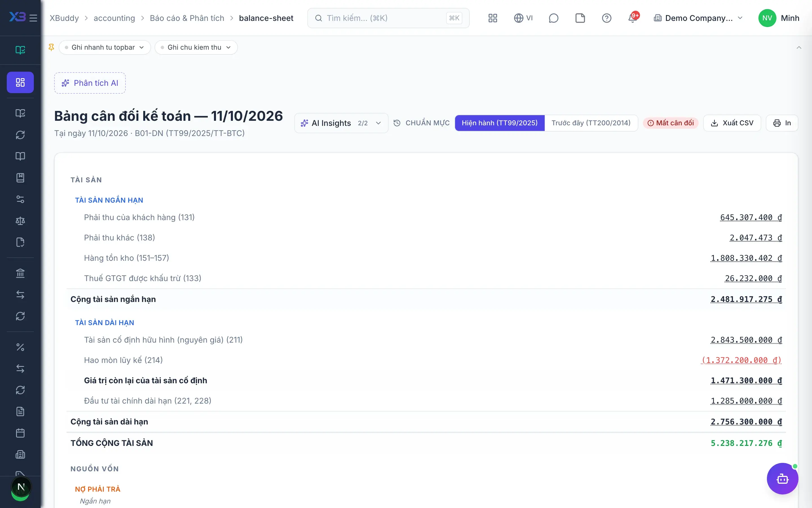Image resolution: width=812 pixels, height=508 pixels.
Task: Click the teal book-check icon atop sidebar
Action: 20,50
